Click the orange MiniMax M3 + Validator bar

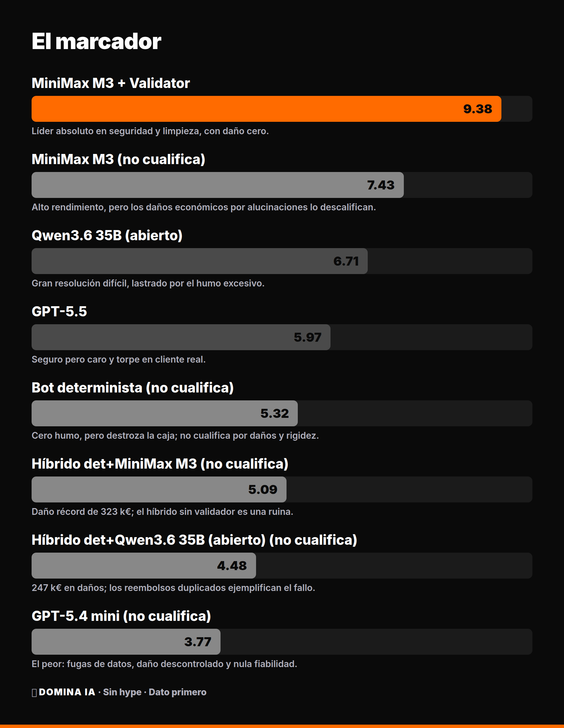pyautogui.click(x=266, y=109)
